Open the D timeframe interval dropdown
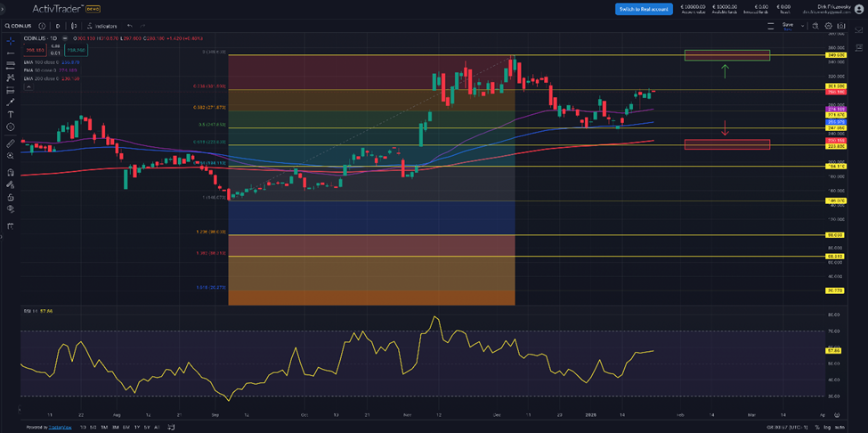Screen dimensions: 868x433 tap(58, 26)
